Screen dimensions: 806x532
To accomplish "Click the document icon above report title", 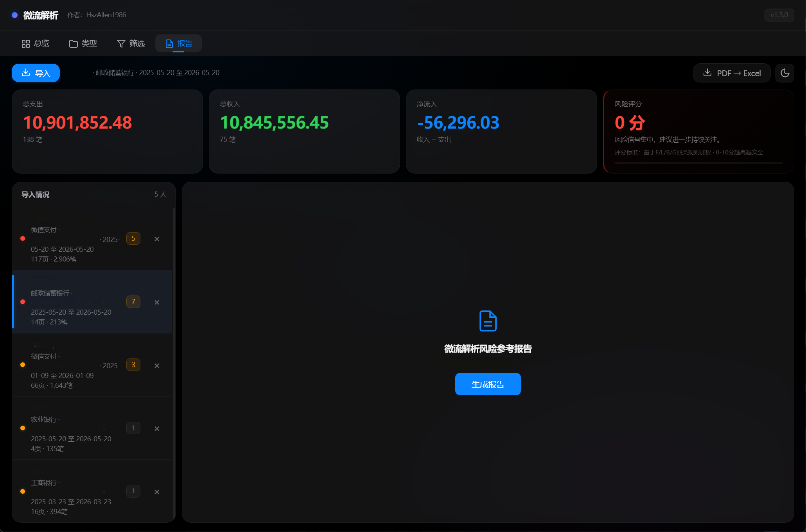I will pyautogui.click(x=488, y=321).
